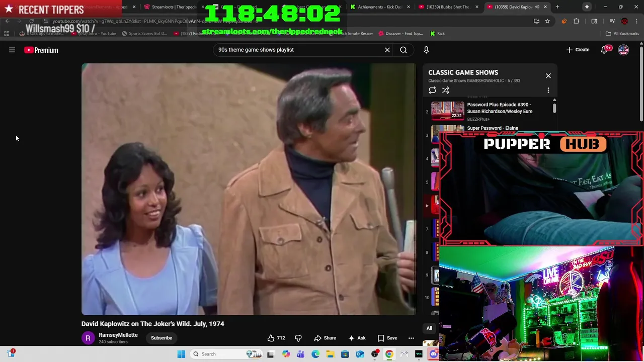The height and width of the screenshot is (362, 644).
Task: Open Outlook on taskbar
Action: (x=360, y=354)
